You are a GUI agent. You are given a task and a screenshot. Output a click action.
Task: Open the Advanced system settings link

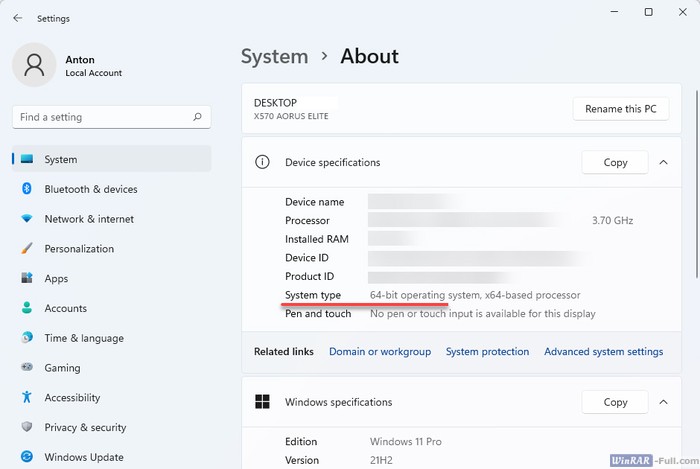[x=603, y=352]
